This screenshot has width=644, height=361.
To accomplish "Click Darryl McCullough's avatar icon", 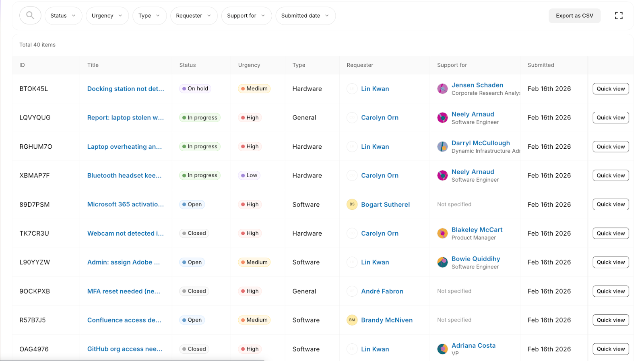I will (x=442, y=147).
